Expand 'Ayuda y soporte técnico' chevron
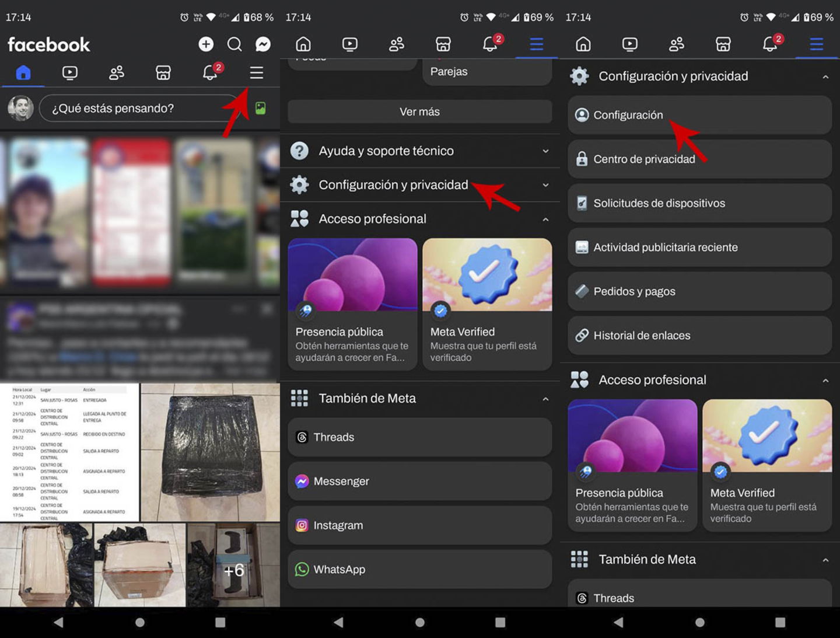840x638 pixels. pyautogui.click(x=545, y=151)
